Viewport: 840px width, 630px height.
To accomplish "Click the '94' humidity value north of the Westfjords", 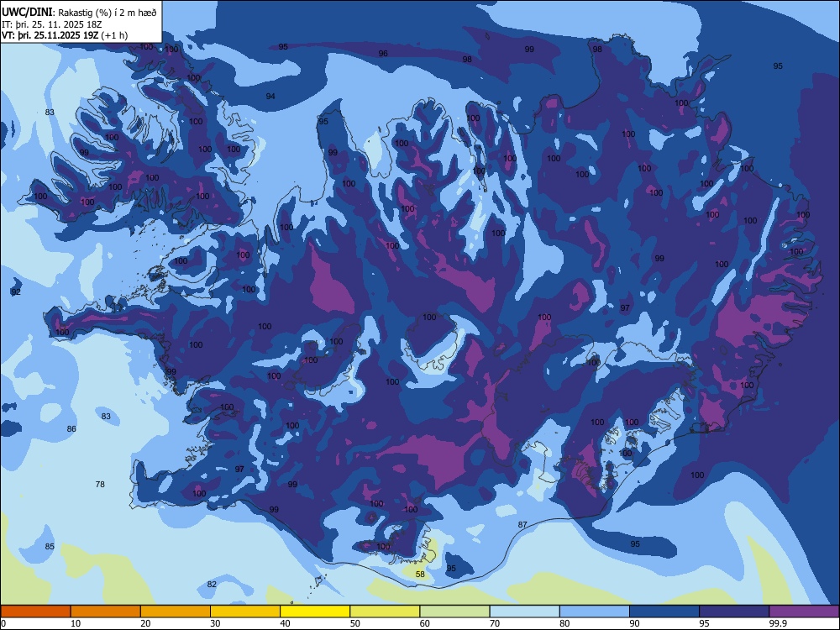I will (x=270, y=96).
